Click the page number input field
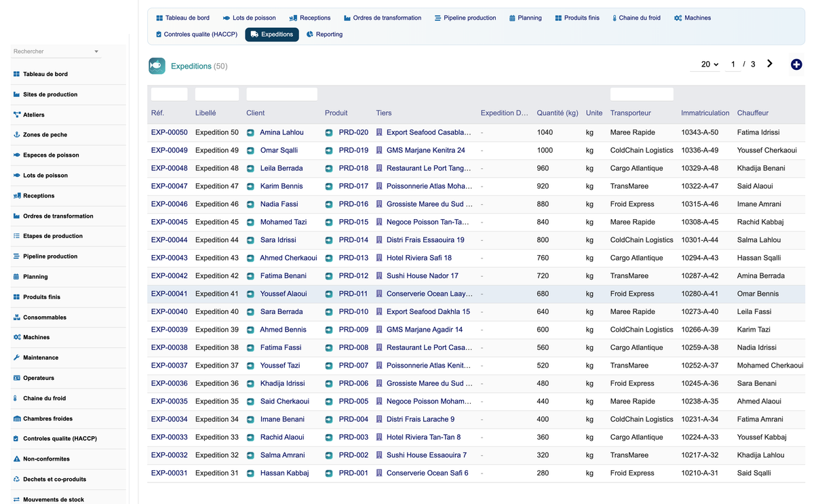 point(733,64)
